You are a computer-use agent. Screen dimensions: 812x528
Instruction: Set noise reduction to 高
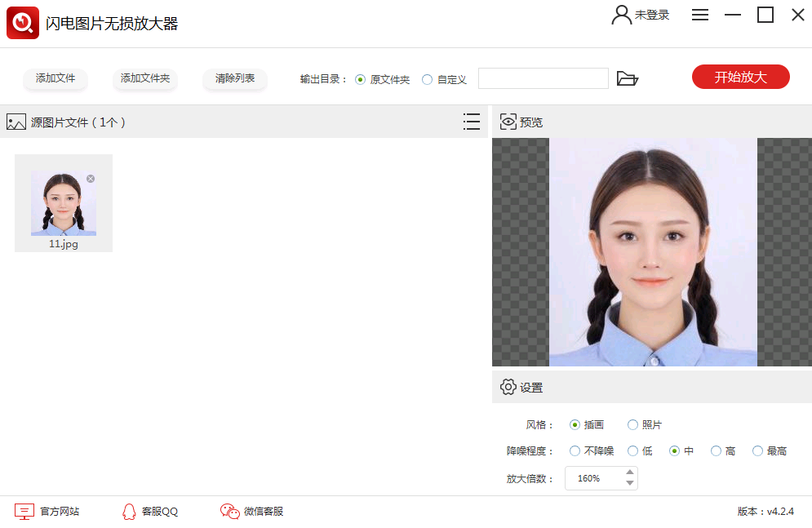tap(716, 450)
